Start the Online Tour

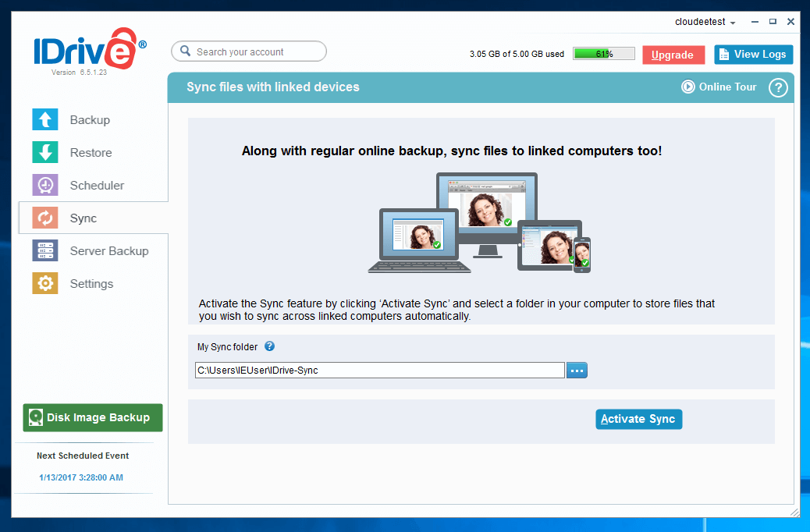point(719,87)
